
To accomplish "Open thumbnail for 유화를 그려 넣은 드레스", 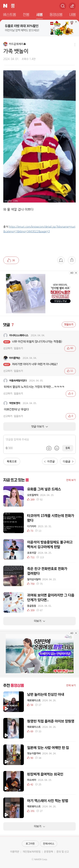I will coord(14,496).
